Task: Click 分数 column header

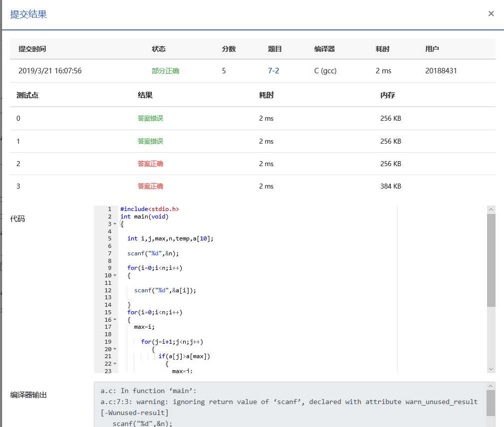Action: [x=229, y=49]
